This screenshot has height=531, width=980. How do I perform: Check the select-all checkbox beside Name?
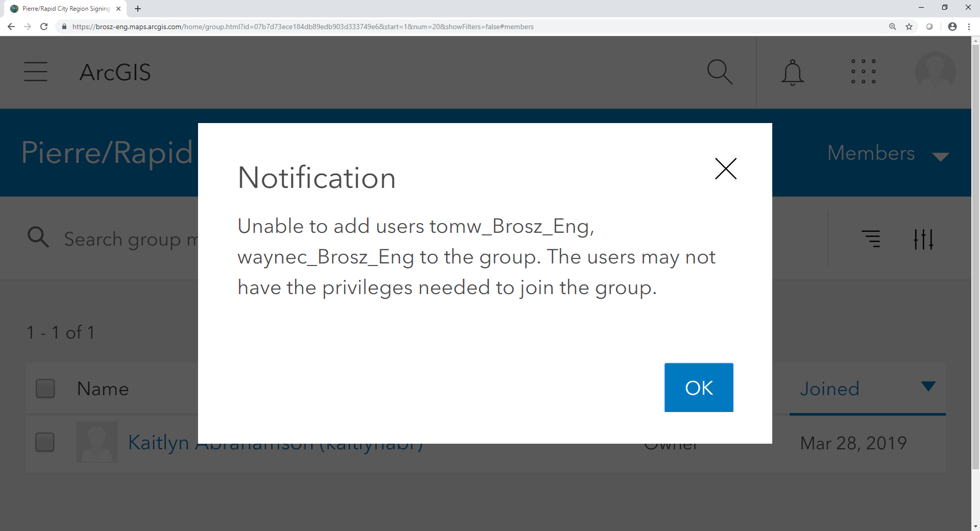click(45, 389)
